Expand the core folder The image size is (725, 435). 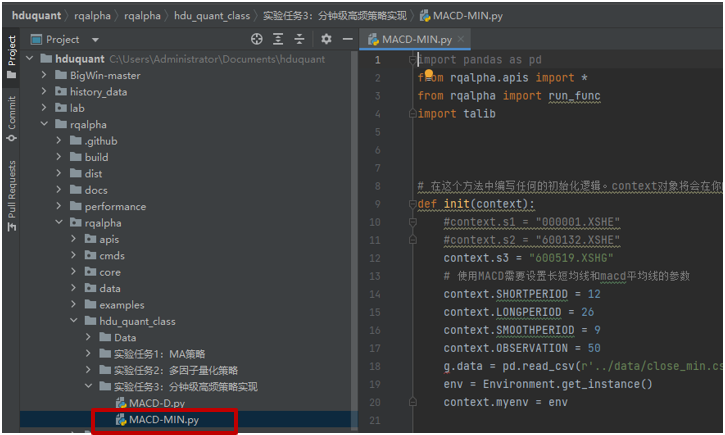[x=74, y=272]
